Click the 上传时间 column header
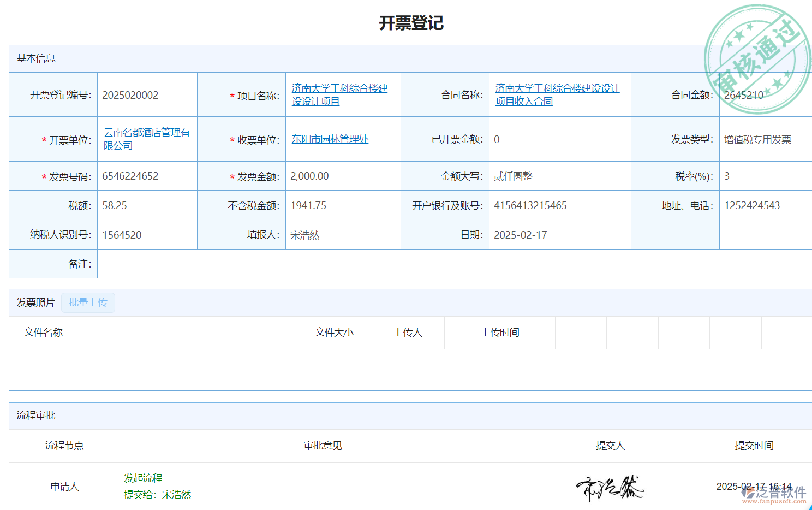 click(499, 333)
